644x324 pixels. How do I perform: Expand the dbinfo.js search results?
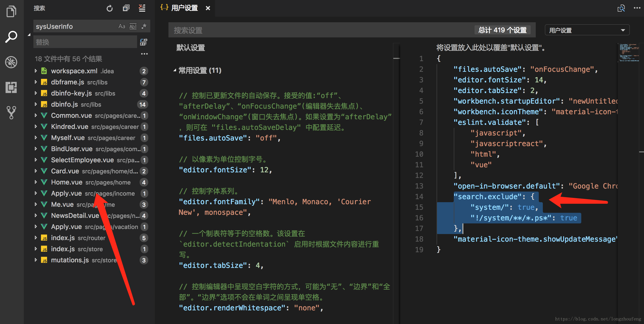[36, 104]
